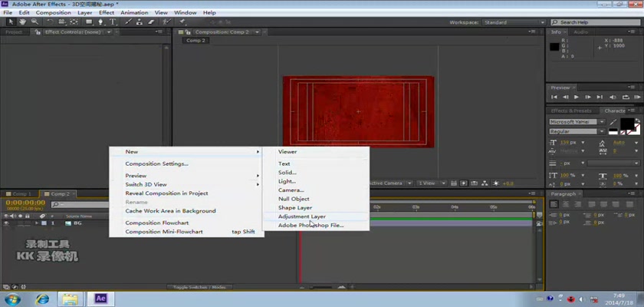Open the Animation menu in menu bar
644x307 pixels.
click(134, 13)
